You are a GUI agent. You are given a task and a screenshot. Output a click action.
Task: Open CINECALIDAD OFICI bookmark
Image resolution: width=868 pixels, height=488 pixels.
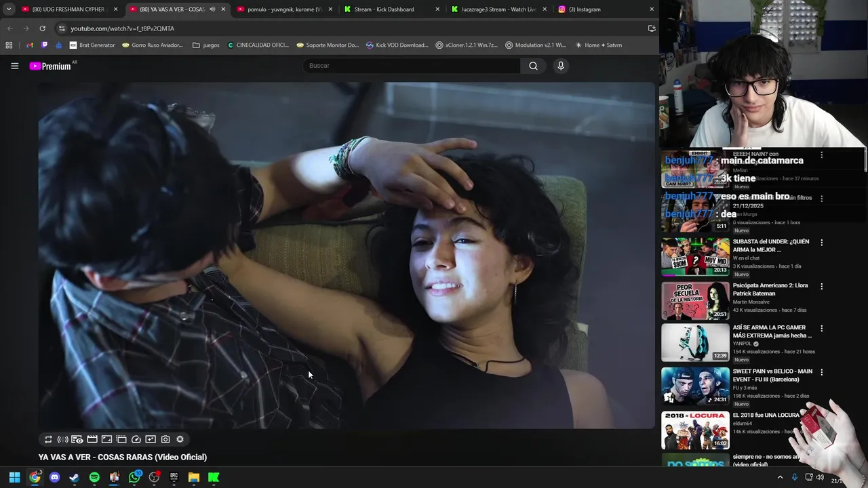258,45
